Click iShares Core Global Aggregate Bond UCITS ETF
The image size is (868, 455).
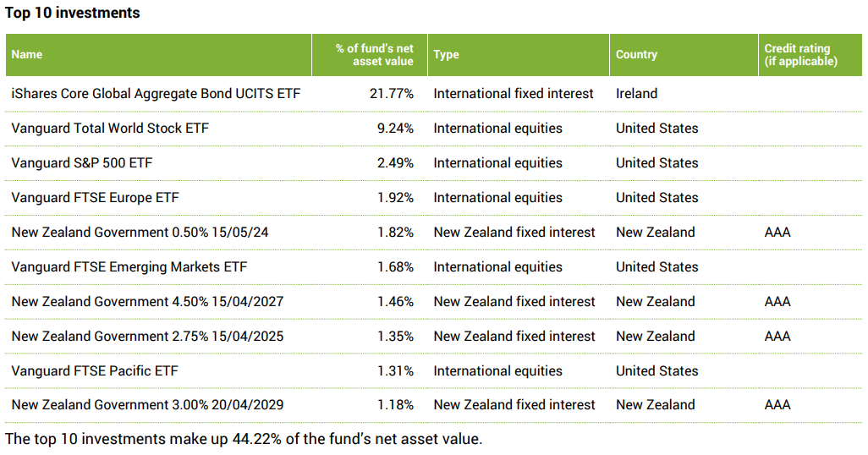coord(156,93)
